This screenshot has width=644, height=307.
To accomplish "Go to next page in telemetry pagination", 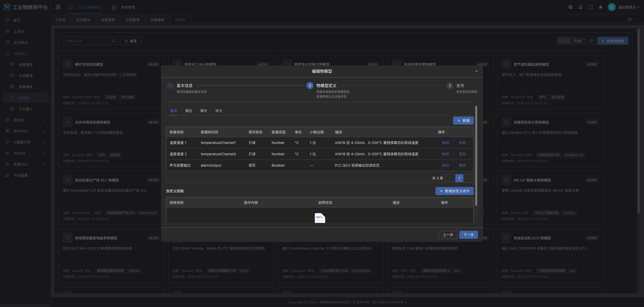I will [469, 178].
